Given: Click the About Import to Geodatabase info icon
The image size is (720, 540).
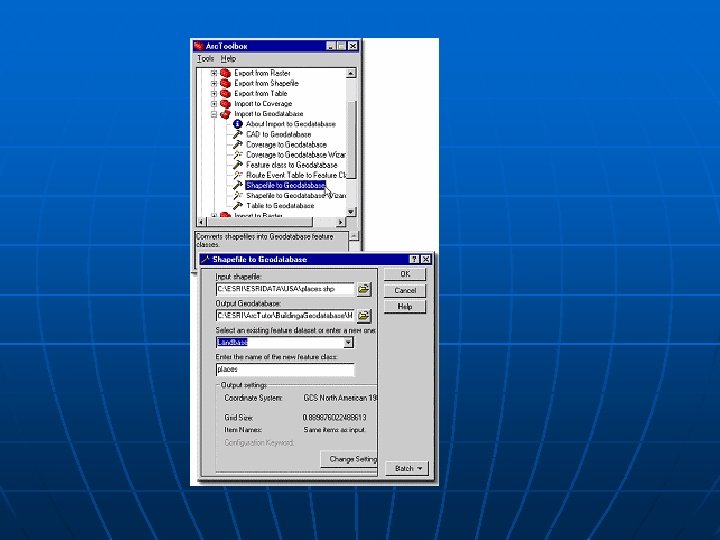Looking at the screenshot, I should (237, 124).
